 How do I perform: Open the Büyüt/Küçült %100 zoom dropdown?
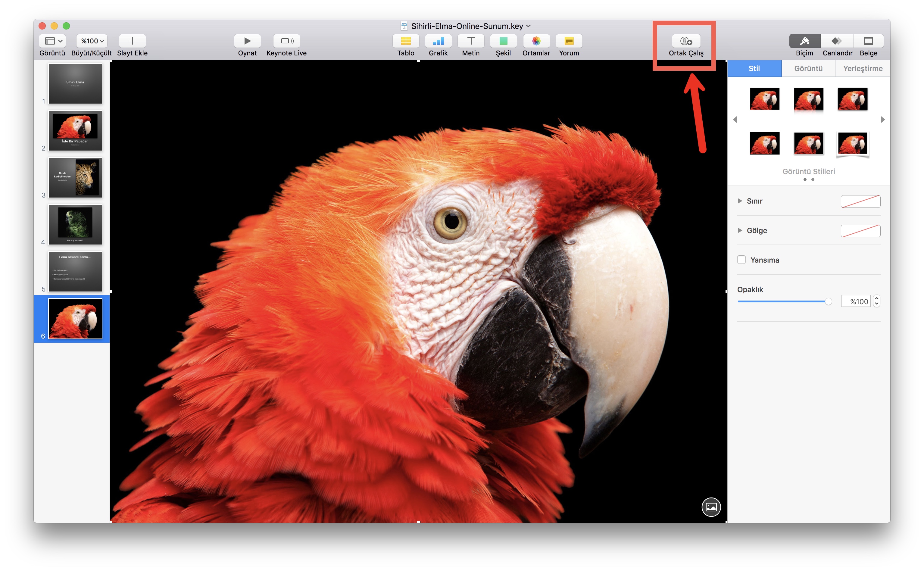click(x=92, y=41)
